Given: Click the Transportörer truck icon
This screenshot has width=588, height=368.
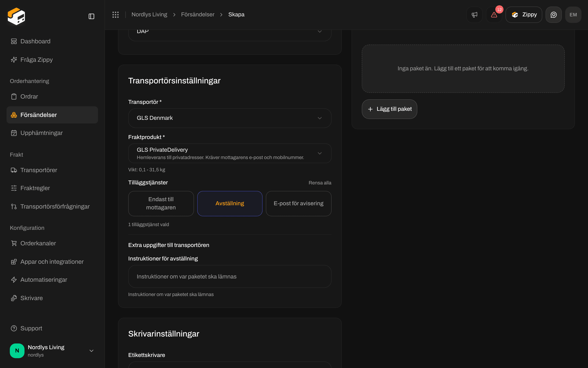Looking at the screenshot, I should click(x=14, y=170).
